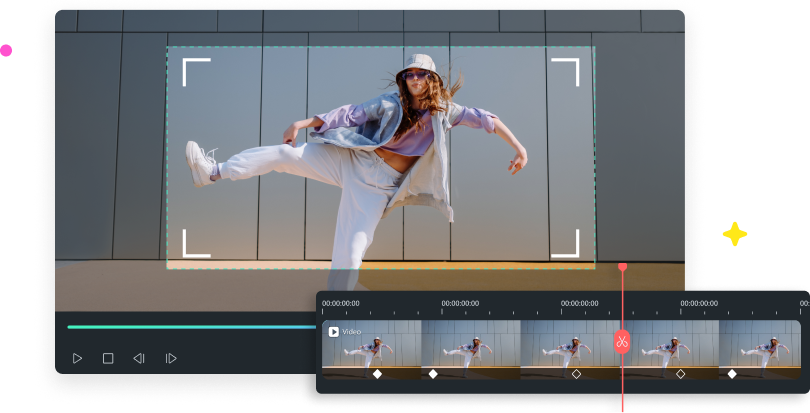
Task: Select hollow keyframe diamond under third thumbnail
Action: [x=577, y=374]
